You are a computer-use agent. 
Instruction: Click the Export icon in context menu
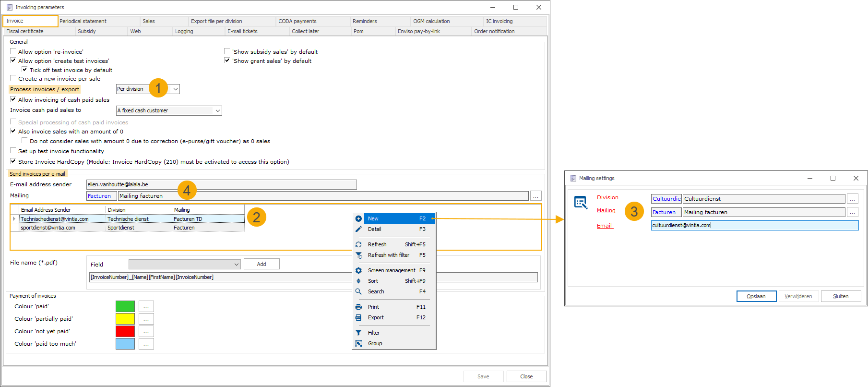click(x=358, y=318)
